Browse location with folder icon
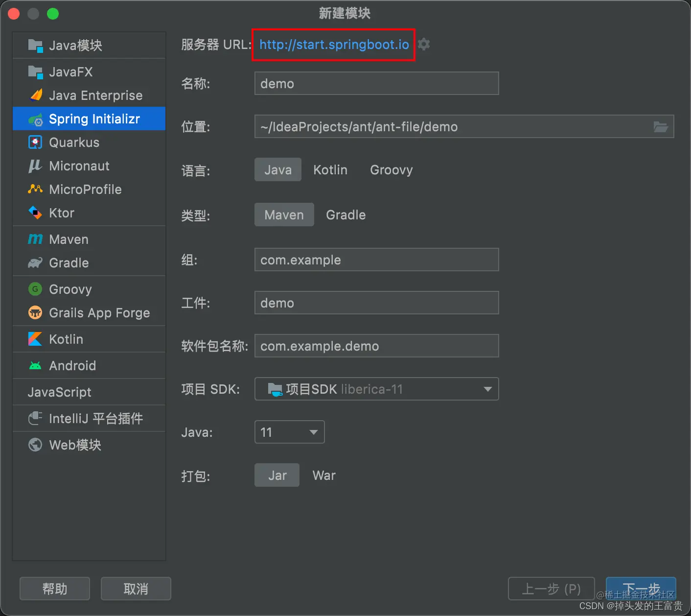Image resolution: width=691 pixels, height=616 pixels. coord(661,127)
